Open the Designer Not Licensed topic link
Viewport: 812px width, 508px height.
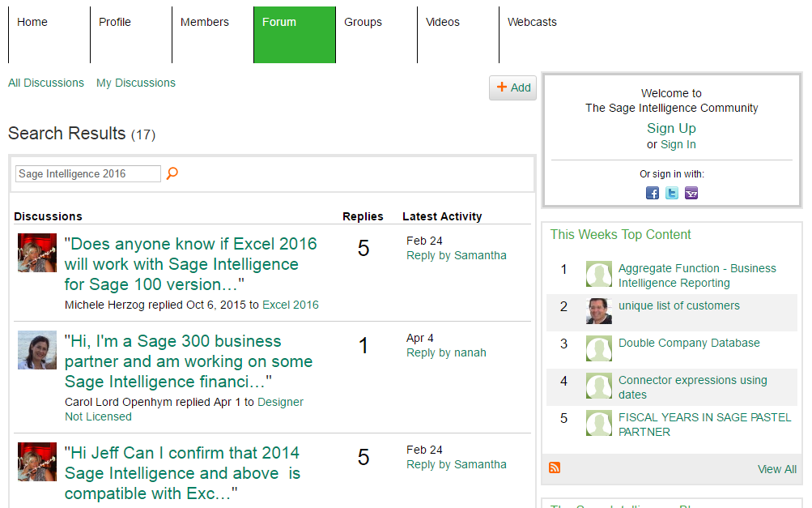coord(184,409)
